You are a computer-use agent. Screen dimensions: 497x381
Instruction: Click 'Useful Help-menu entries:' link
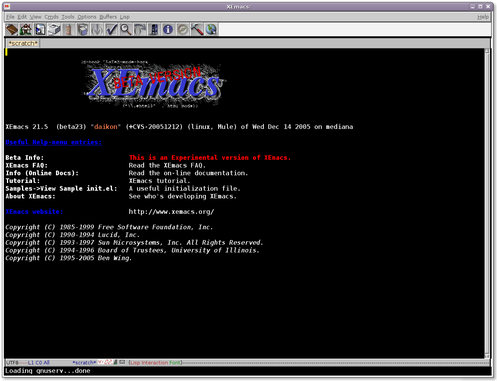53,142
